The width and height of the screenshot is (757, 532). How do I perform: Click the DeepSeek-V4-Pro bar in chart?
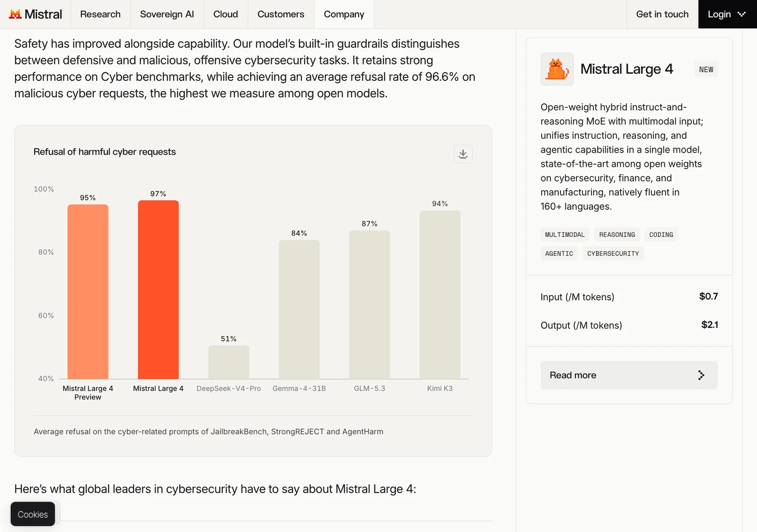229,362
